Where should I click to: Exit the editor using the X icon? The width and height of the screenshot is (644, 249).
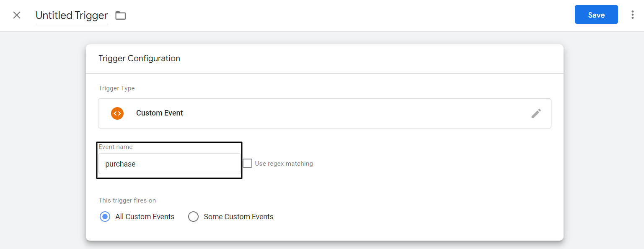(x=16, y=15)
